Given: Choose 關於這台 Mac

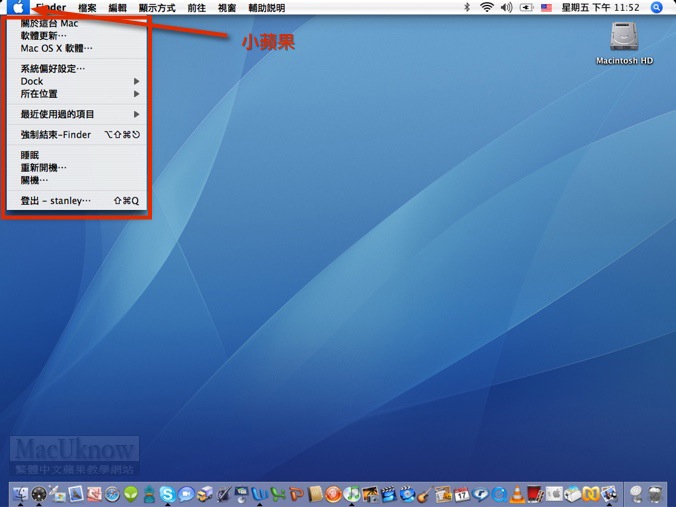Looking at the screenshot, I should pos(77,24).
